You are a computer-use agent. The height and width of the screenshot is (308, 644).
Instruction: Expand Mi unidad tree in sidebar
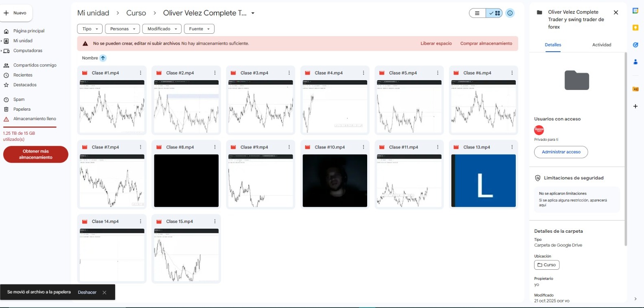tap(2, 41)
